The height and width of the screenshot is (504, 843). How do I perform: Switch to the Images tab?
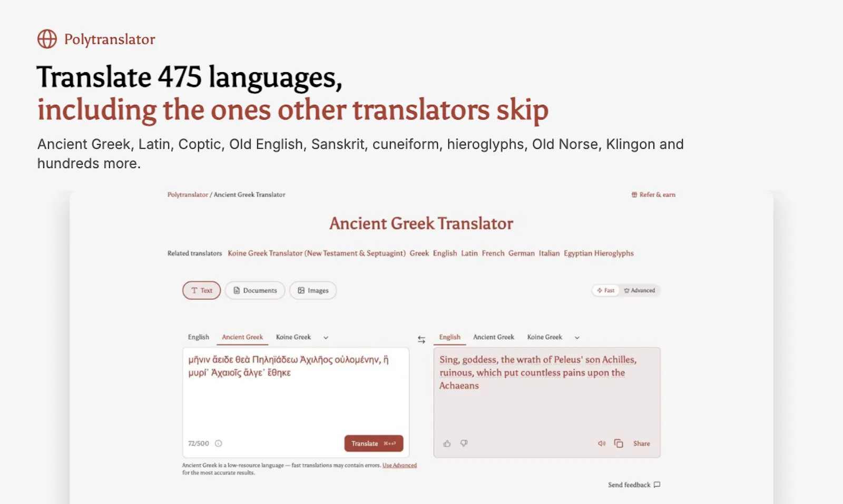(x=313, y=290)
